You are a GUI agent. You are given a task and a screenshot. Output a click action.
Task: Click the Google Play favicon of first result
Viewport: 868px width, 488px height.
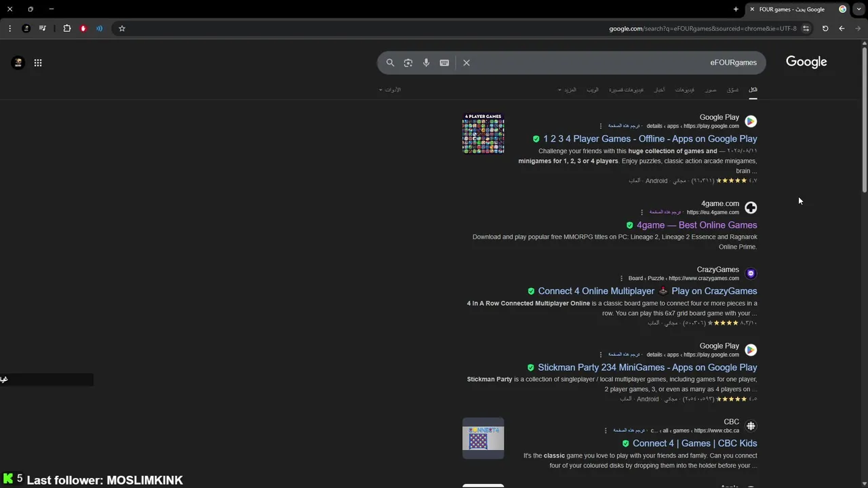(x=751, y=121)
